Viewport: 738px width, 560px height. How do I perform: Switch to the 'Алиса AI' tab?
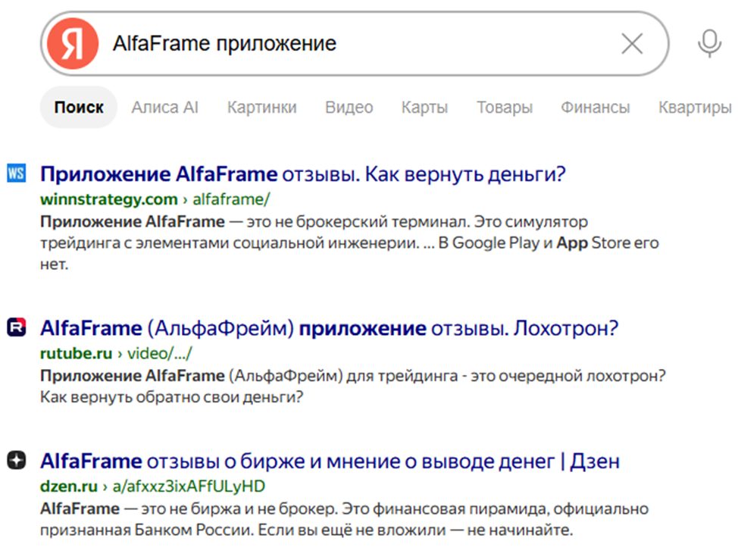[x=164, y=108]
